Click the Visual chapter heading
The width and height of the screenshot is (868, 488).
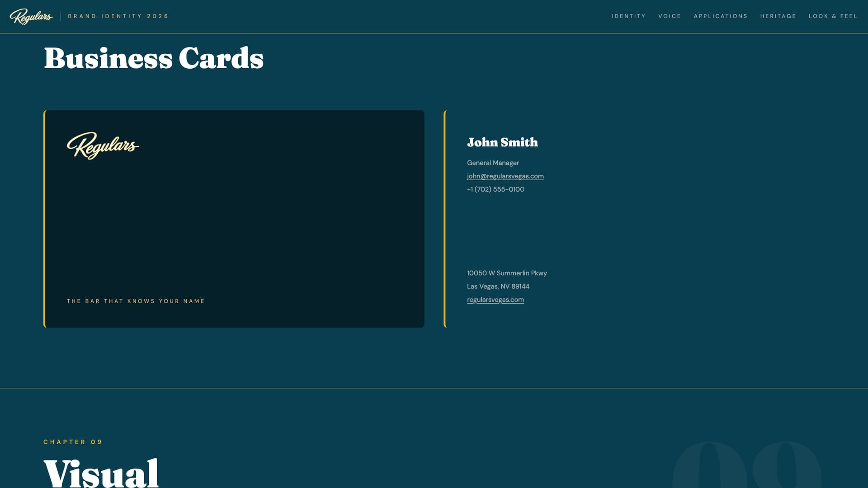point(101,473)
